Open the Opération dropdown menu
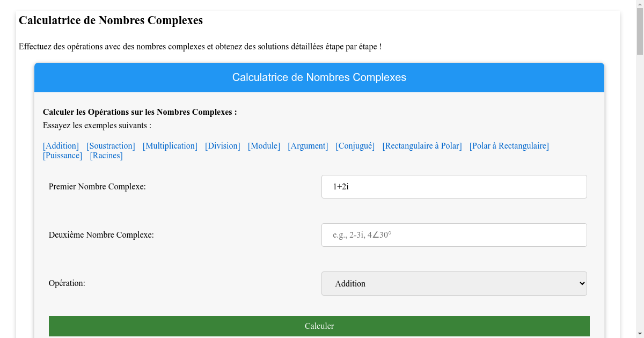This screenshot has width=644, height=338. click(454, 283)
